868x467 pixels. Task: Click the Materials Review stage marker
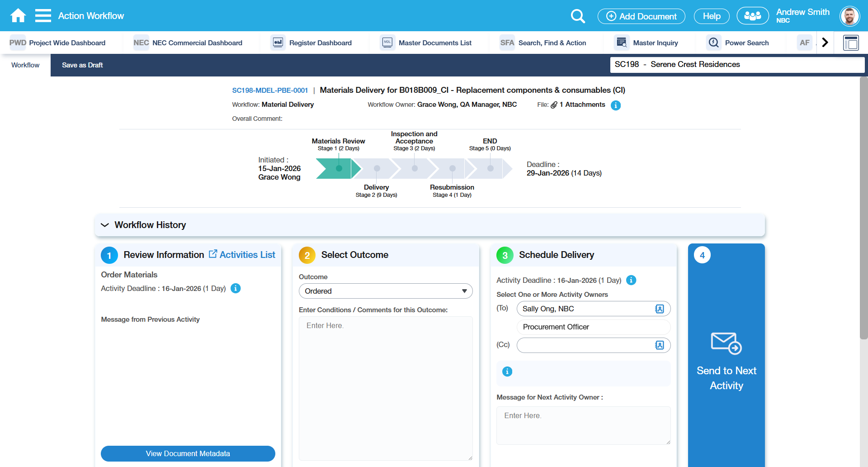(339, 168)
